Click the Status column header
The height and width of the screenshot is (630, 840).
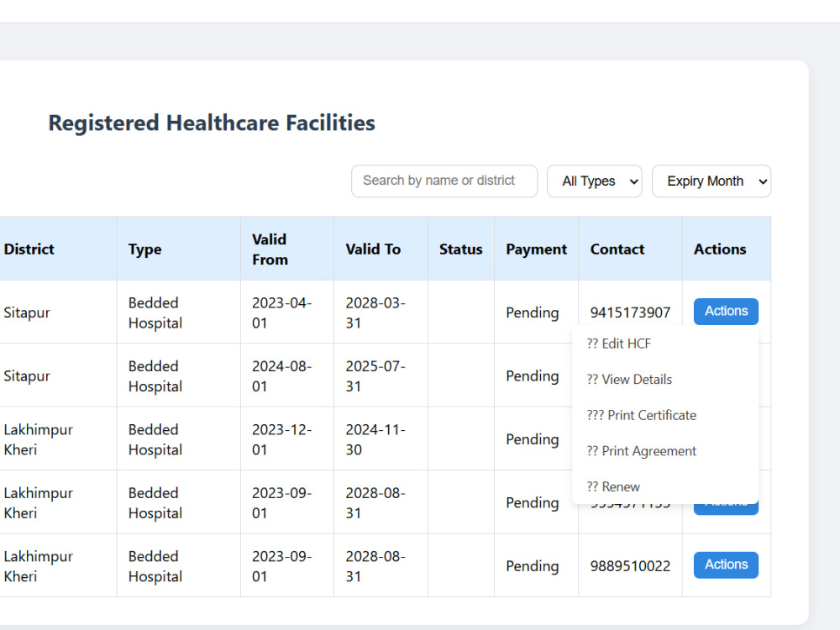point(460,249)
